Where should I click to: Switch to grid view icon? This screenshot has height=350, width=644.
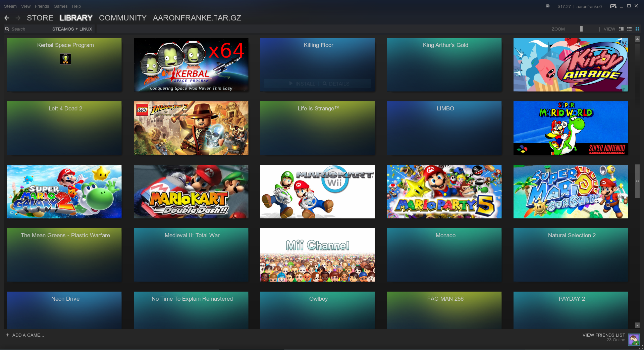637,29
